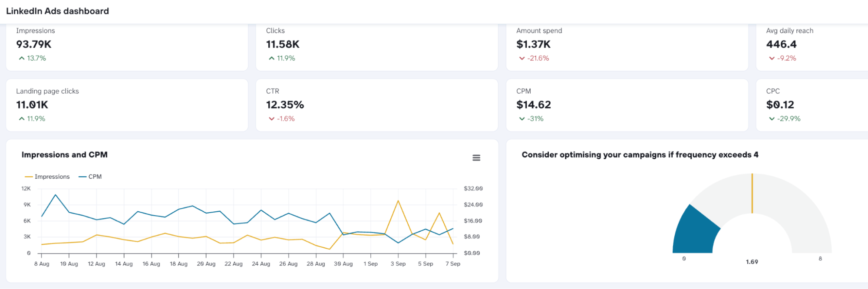Click the -1.6% change under CTR
Image resolution: width=868 pixels, height=289 pixels.
tap(286, 118)
